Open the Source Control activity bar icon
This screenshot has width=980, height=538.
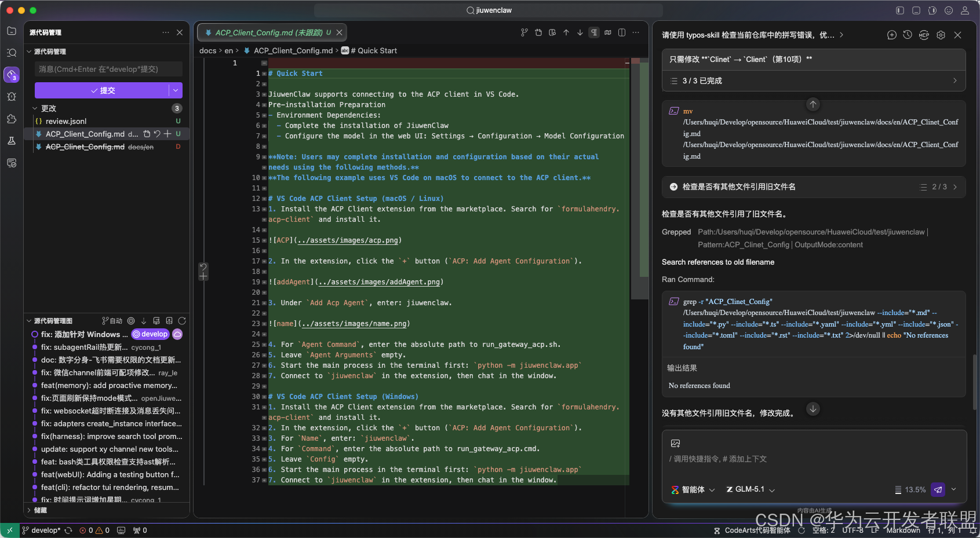point(12,75)
